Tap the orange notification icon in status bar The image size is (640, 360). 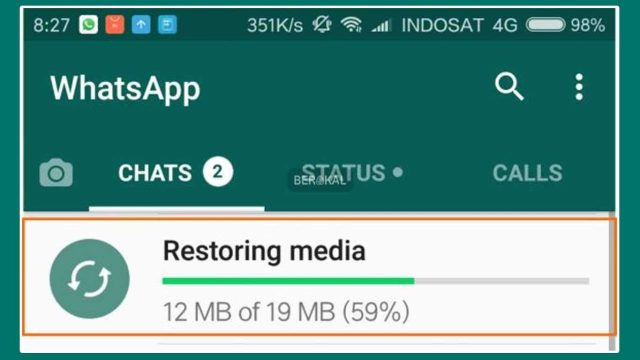pos(115,25)
